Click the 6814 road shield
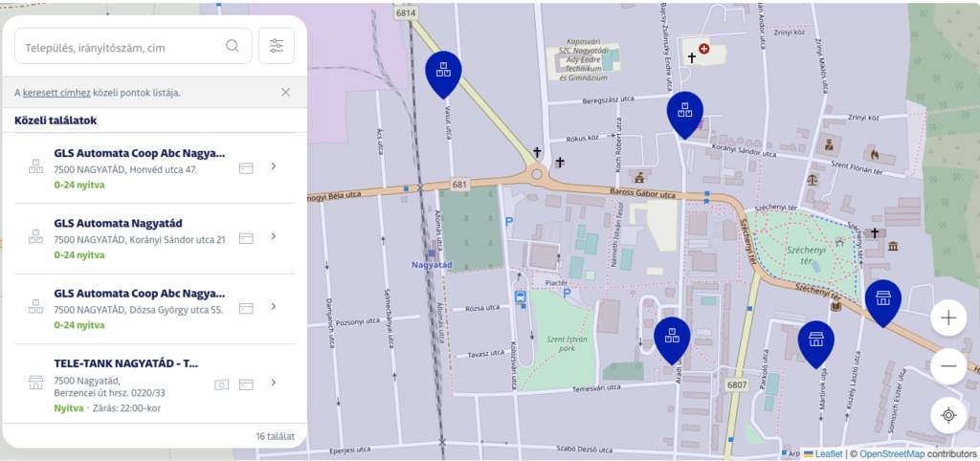 pos(405,12)
